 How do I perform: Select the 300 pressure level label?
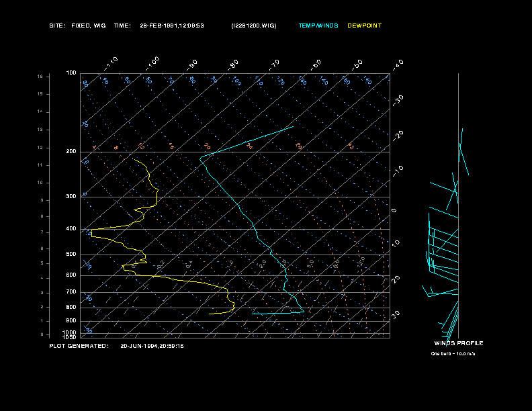(71, 196)
